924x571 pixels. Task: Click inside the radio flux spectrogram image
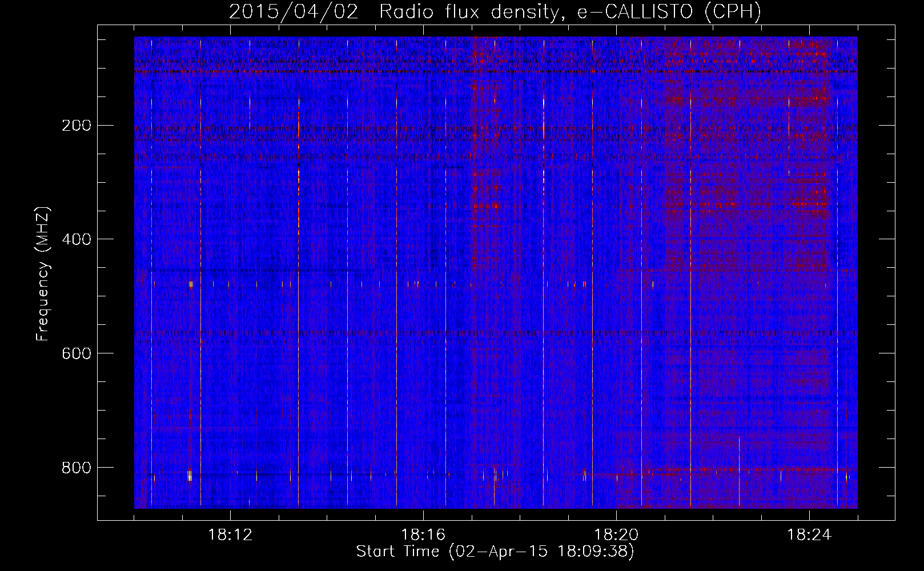click(496, 272)
